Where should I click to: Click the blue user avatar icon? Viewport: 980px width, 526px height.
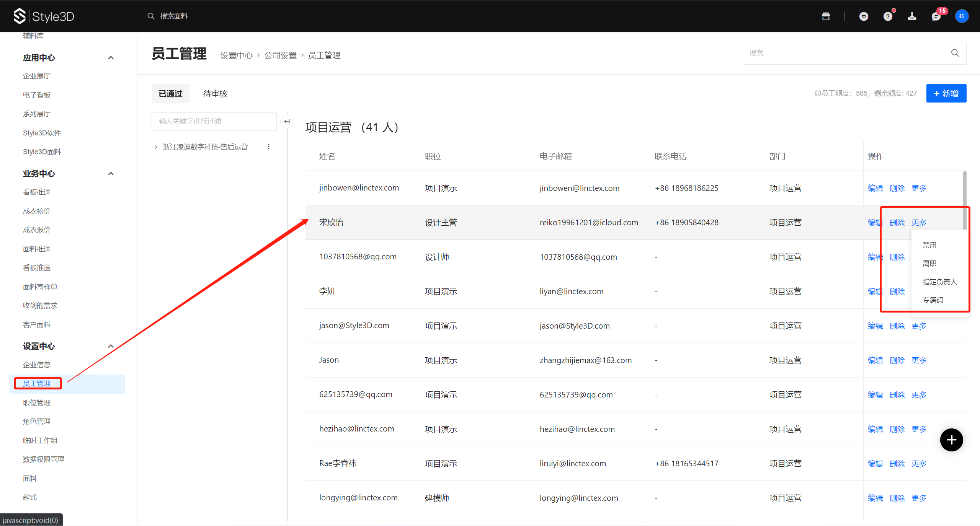[962, 16]
